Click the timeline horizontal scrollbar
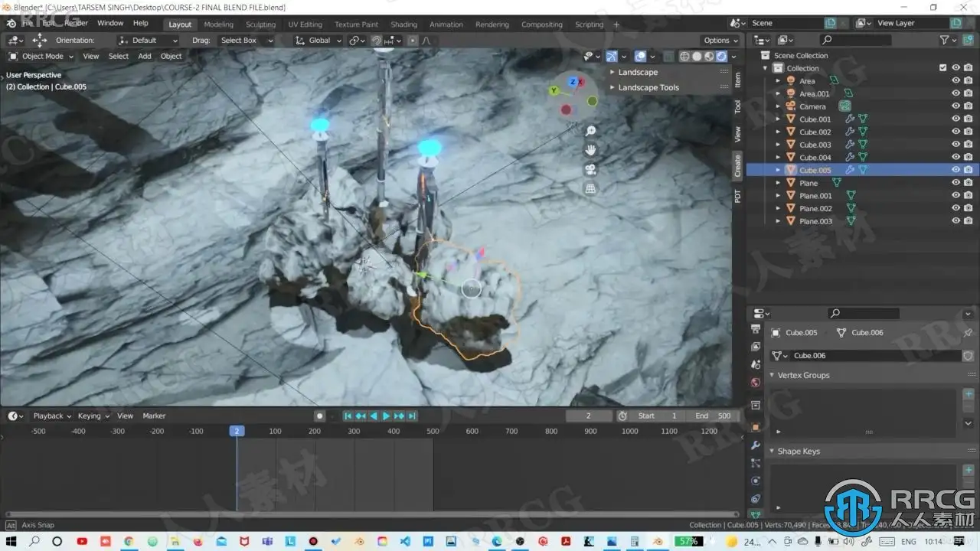Viewport: 980px width, 551px height. coord(367,514)
